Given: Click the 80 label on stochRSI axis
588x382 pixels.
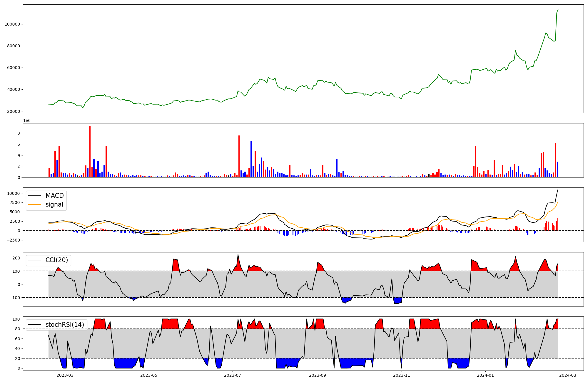Looking at the screenshot, I should [x=18, y=329].
